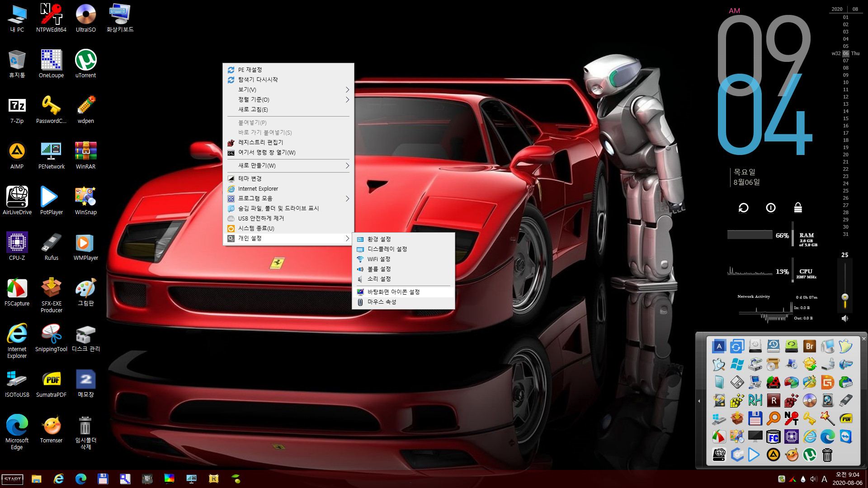Select the SumatraPDF desktop icon
The height and width of the screenshot is (488, 868).
tap(51, 383)
